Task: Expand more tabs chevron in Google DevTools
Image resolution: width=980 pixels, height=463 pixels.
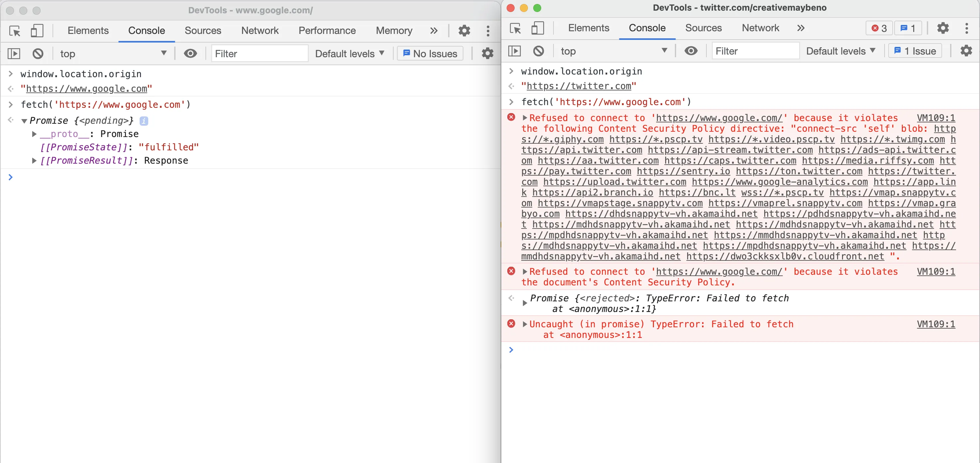Action: point(434,31)
